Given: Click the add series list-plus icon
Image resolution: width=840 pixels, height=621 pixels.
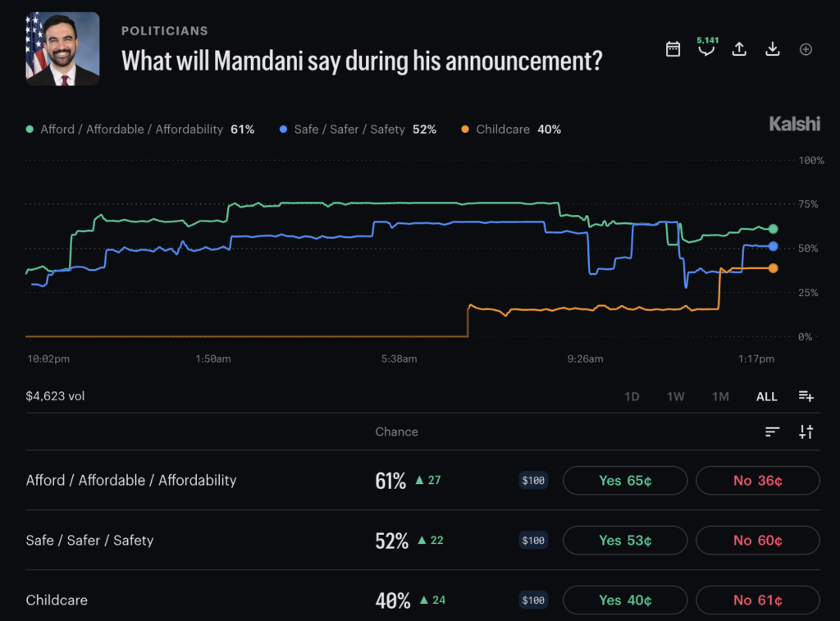Looking at the screenshot, I should tap(806, 396).
